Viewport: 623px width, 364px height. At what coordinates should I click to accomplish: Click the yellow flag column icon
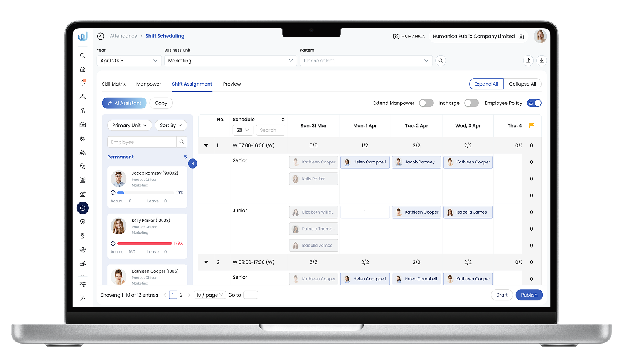(532, 125)
